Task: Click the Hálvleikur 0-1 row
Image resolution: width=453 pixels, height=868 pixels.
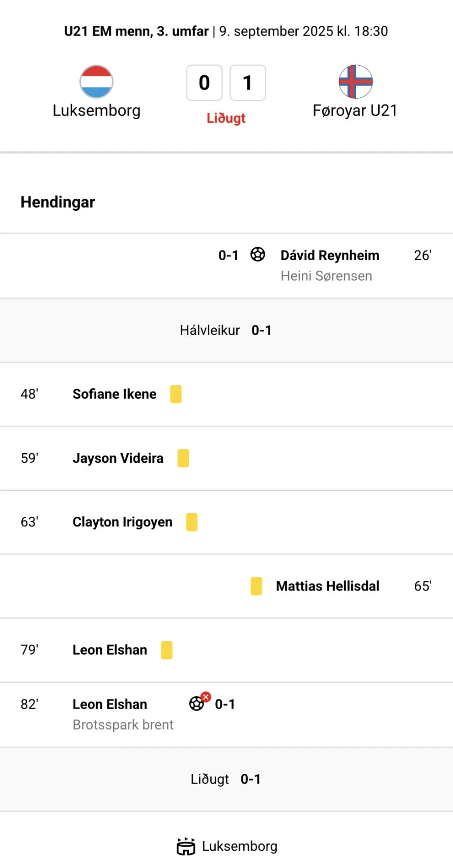Action: [227, 330]
